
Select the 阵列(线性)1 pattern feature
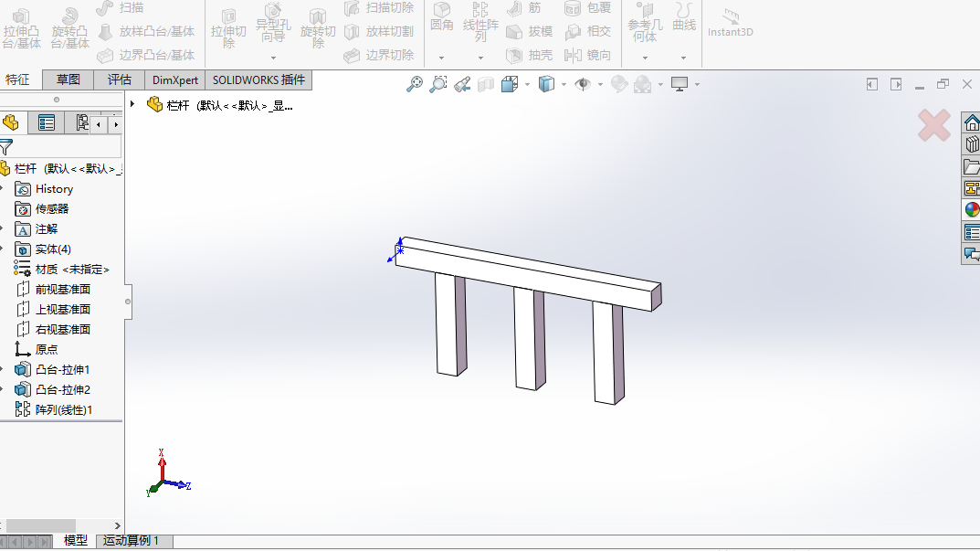tap(54, 409)
